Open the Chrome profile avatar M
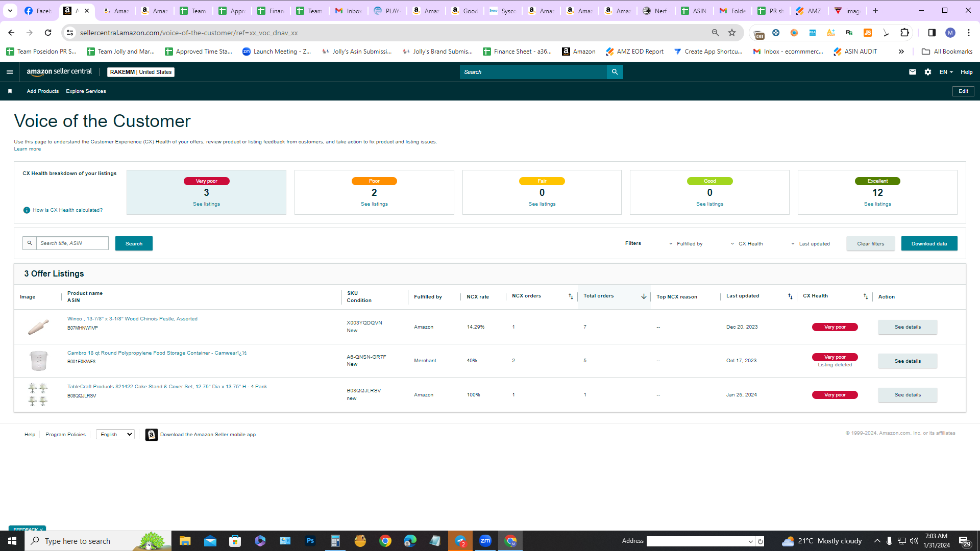The image size is (980, 551). point(950,33)
